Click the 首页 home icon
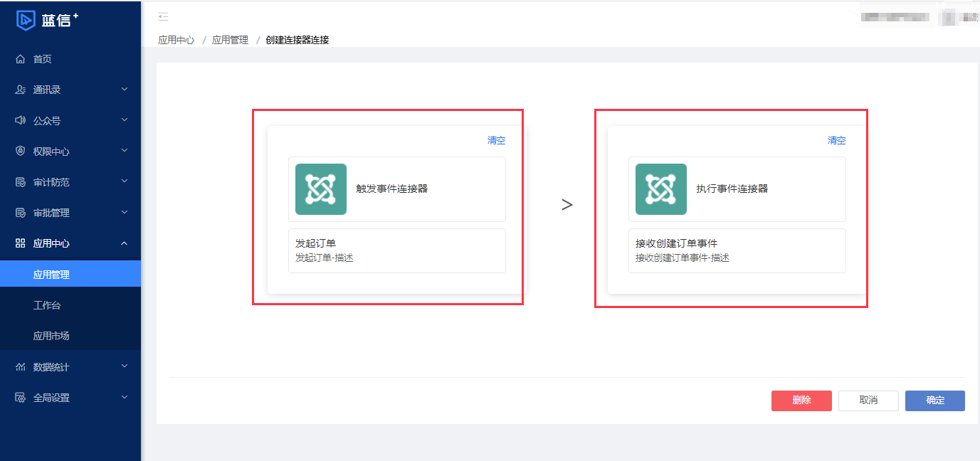Image resolution: width=980 pixels, height=461 pixels. coord(20,59)
